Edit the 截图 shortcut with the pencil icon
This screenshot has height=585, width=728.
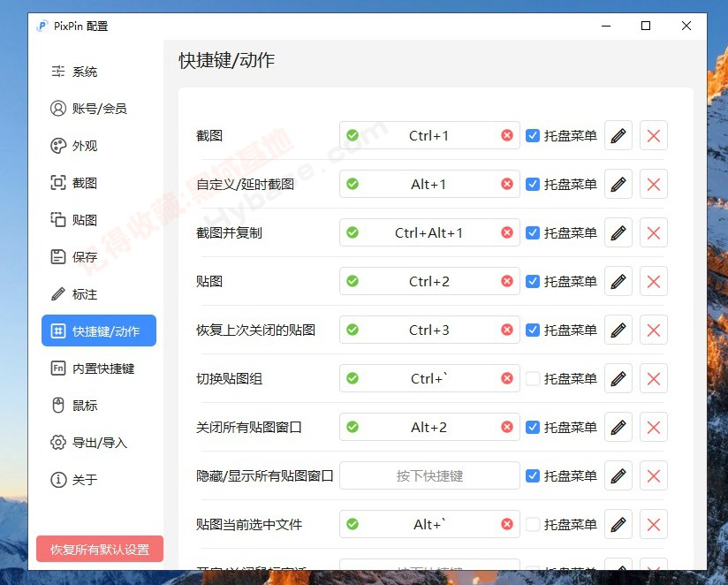(x=618, y=135)
